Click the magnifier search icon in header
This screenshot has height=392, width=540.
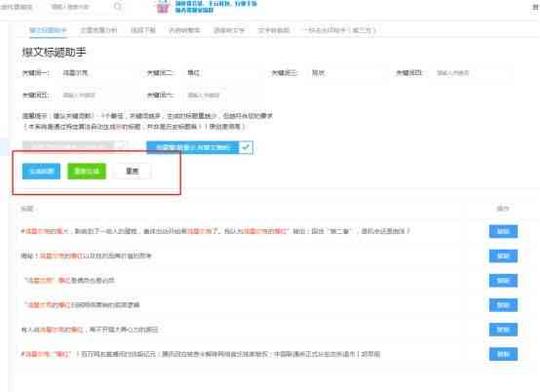pos(117,6)
